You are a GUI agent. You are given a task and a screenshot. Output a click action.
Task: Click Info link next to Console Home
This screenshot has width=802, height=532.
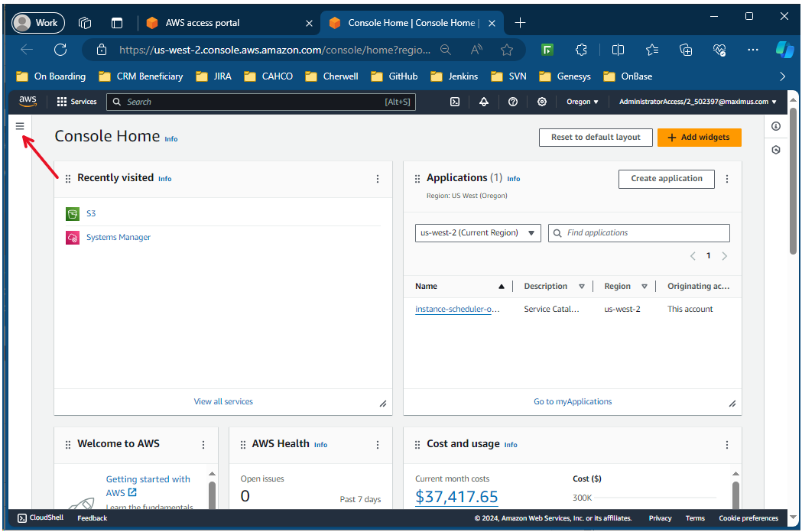(x=170, y=139)
